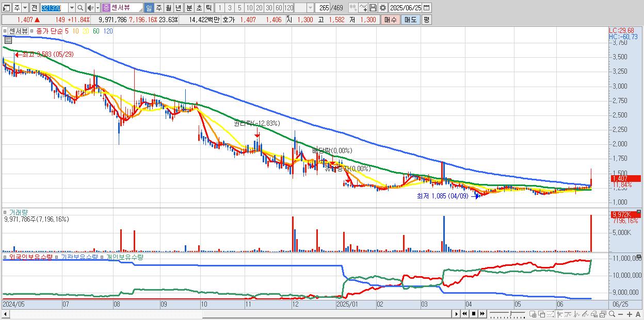The width and height of the screenshot is (644, 320).
Task: Click the speaker sound icon in toolbar
Action: (x=90, y=8)
